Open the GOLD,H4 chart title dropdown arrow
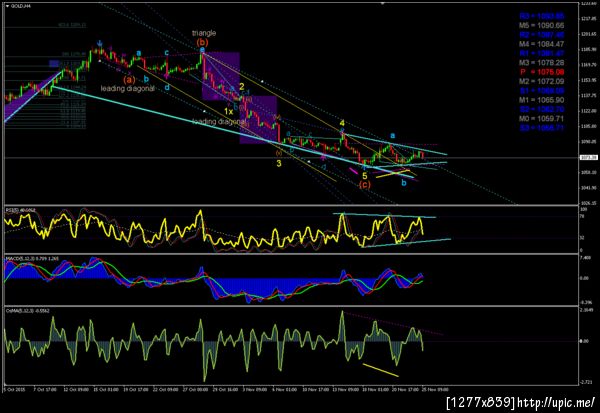Screen dimensions: 600x413 [8, 6]
